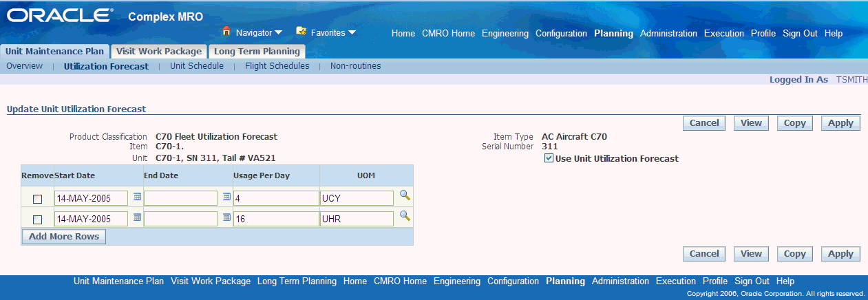Open calendar for second row Start Date
Image resolution: width=868 pixels, height=300 pixels.
click(x=137, y=218)
